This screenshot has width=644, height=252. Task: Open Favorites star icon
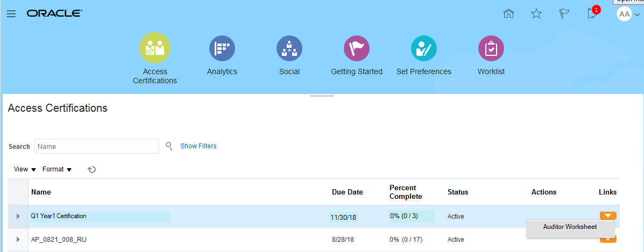click(536, 14)
